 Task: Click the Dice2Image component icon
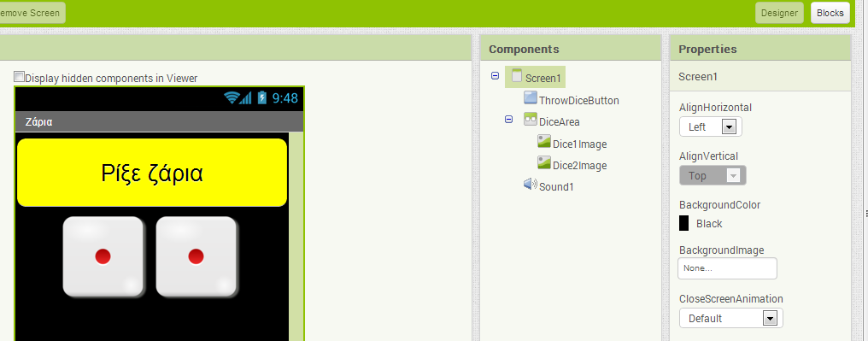coord(544,162)
